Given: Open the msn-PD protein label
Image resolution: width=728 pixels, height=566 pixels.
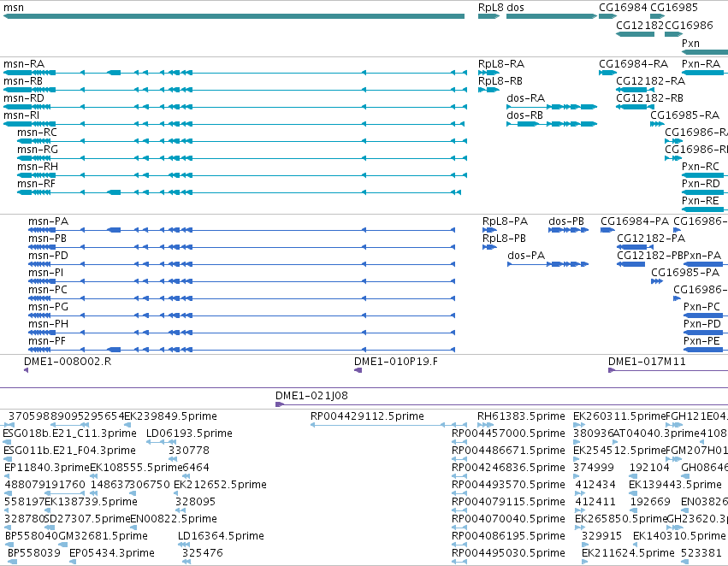Looking at the screenshot, I should (x=48, y=256).
